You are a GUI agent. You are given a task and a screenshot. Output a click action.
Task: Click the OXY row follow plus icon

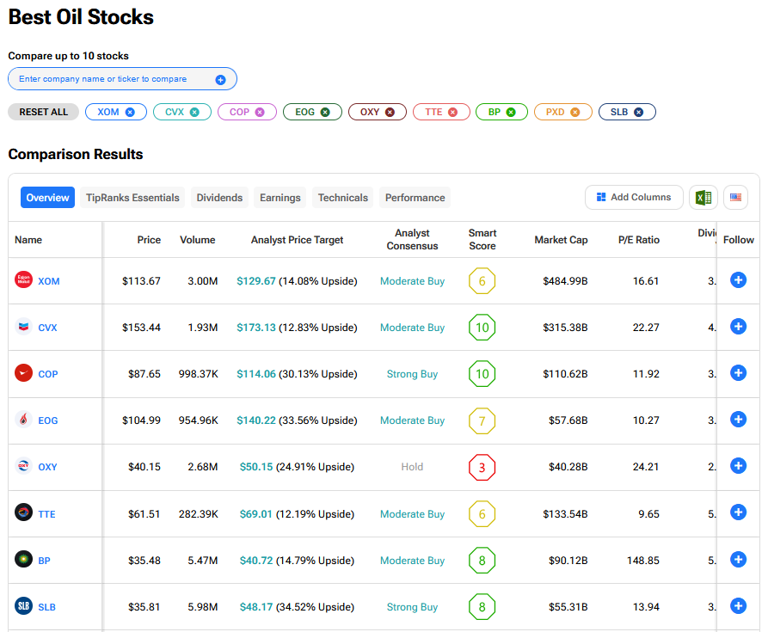738,466
